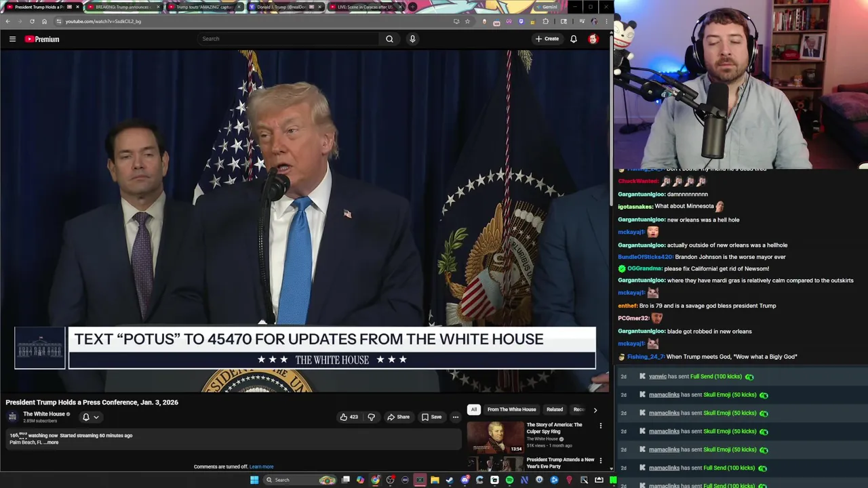Open New Year's Eve Party video thumbnail
The width and height of the screenshot is (868, 488).
tap(496, 464)
